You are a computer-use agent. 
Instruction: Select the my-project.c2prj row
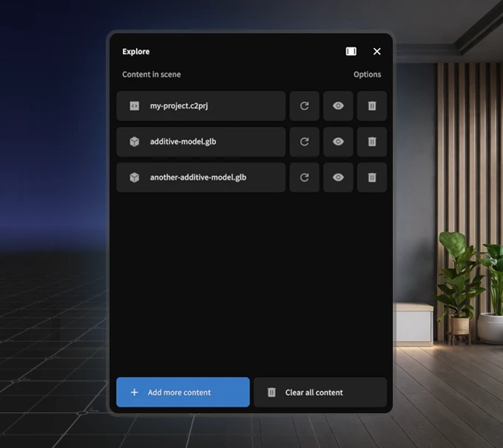pyautogui.click(x=200, y=106)
